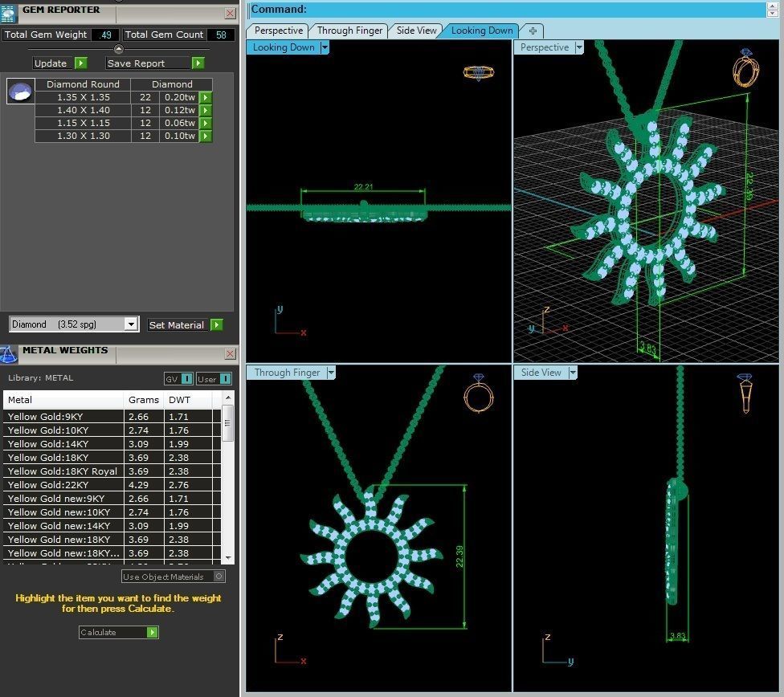Screen dimensions: 784x697
Task: Switch to the Looking Down tab
Action: pos(482,31)
